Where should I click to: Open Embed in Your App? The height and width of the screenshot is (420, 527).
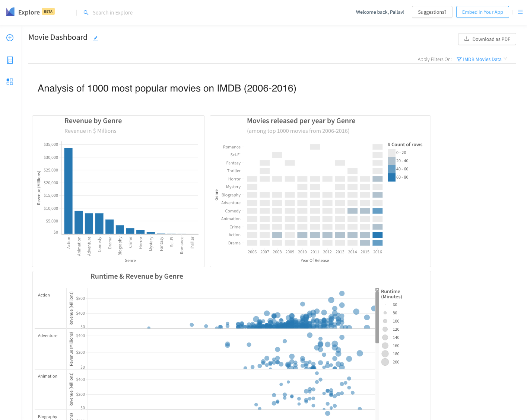[483, 12]
